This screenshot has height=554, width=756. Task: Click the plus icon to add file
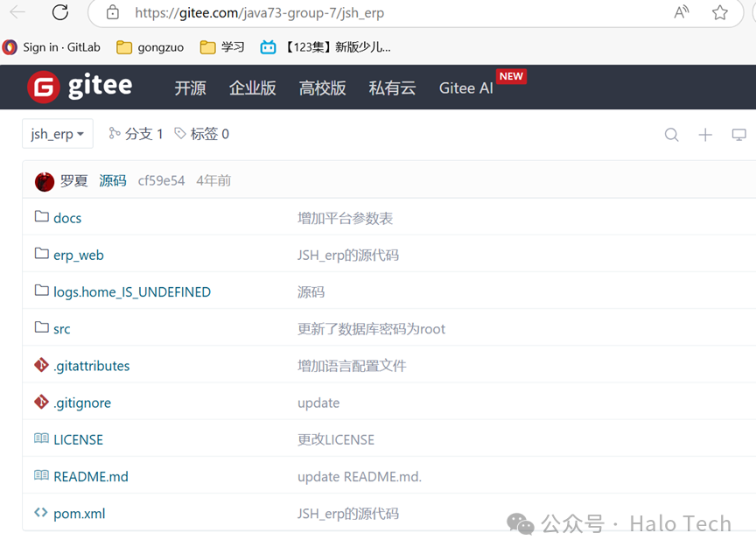(x=705, y=135)
